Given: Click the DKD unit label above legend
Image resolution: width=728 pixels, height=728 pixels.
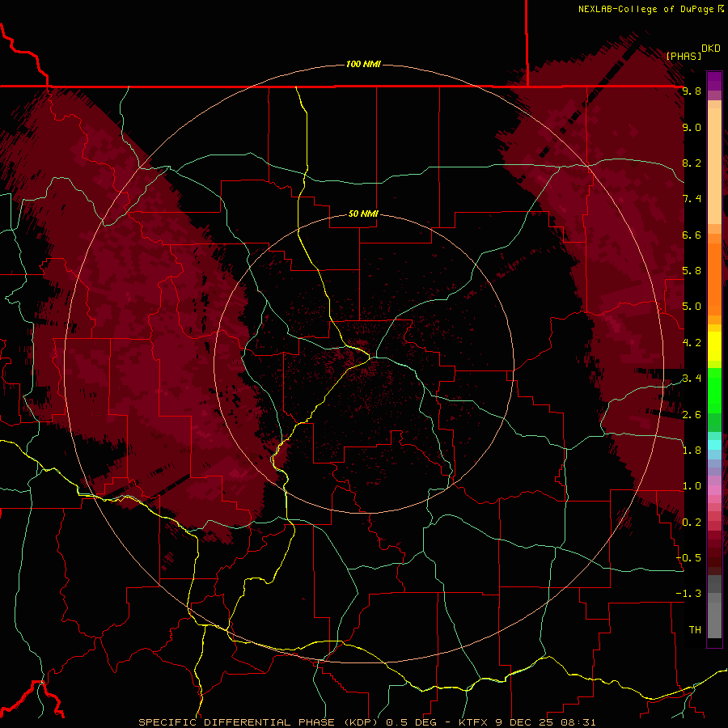Looking at the screenshot, I should [711, 49].
